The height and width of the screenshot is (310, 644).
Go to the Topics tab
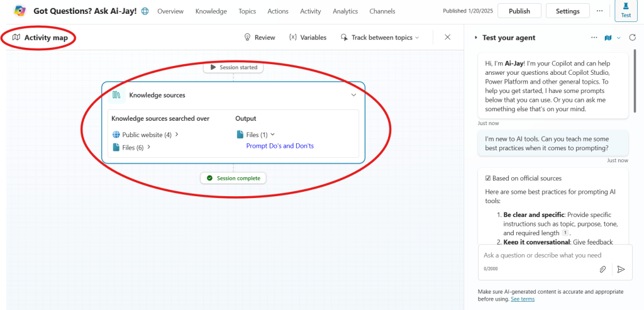click(x=247, y=11)
